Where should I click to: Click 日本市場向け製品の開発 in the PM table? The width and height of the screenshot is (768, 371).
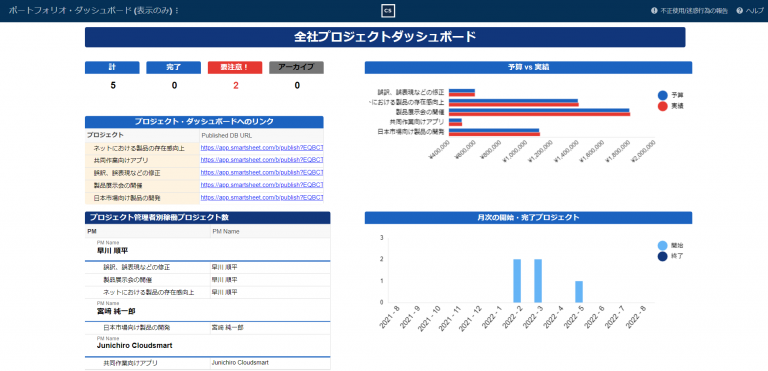point(137,327)
